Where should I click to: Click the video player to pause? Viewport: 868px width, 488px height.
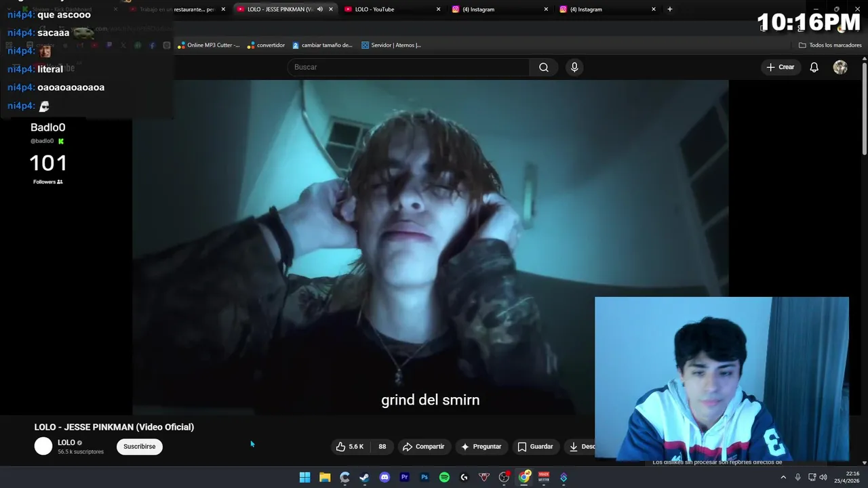click(x=431, y=247)
